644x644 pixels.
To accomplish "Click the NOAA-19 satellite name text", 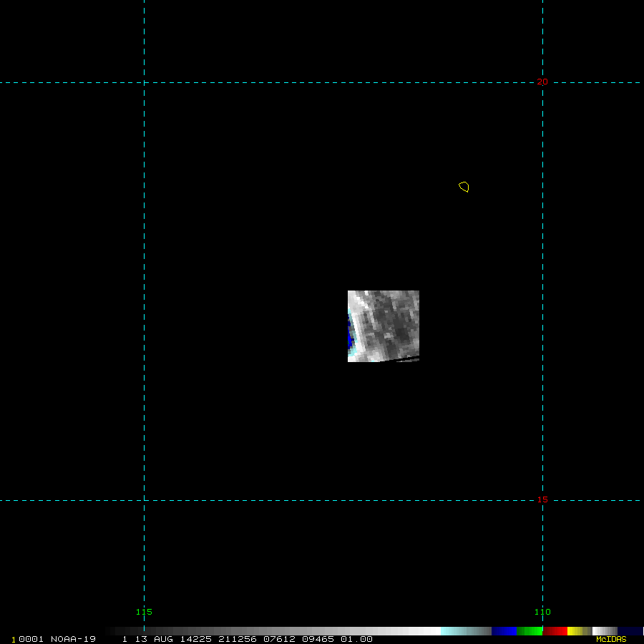I will coord(73,639).
